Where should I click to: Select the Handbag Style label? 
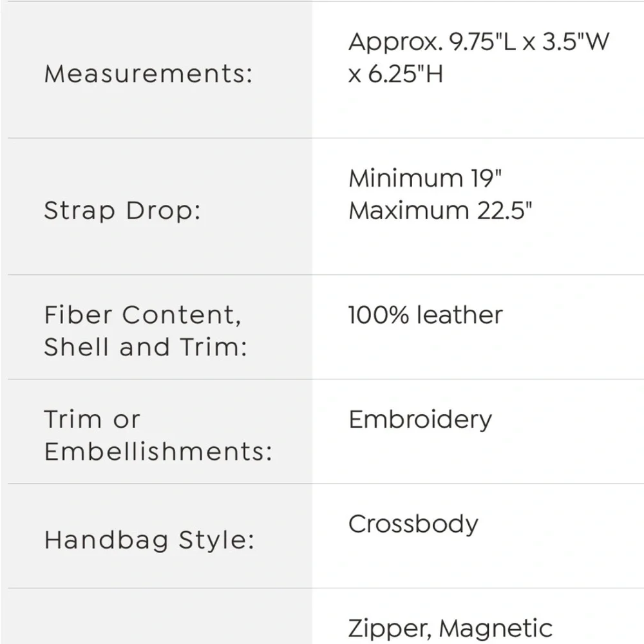(149, 540)
